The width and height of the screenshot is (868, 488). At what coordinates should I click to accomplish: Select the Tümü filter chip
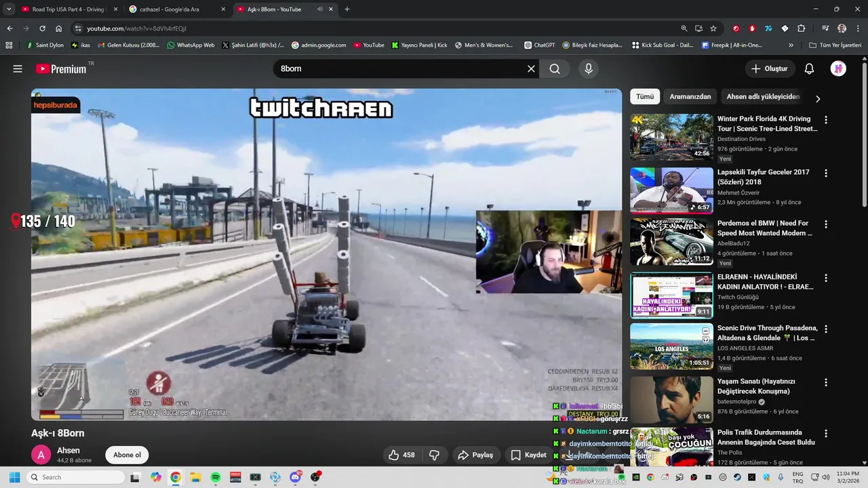coord(645,96)
